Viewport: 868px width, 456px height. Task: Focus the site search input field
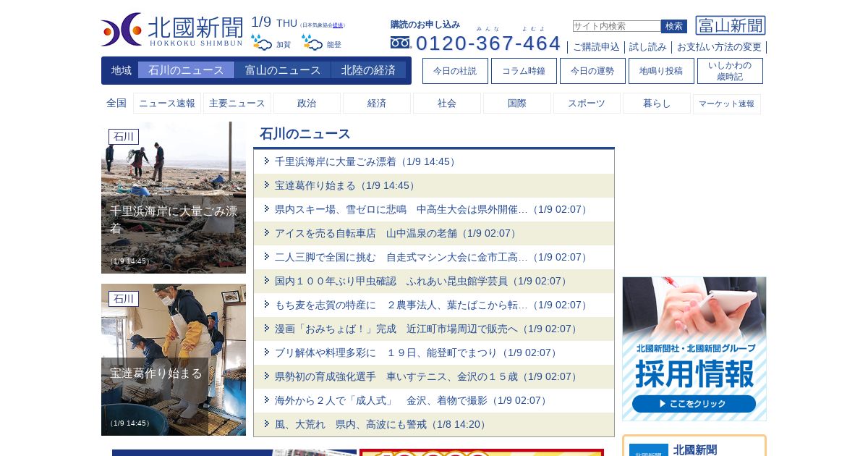616,26
